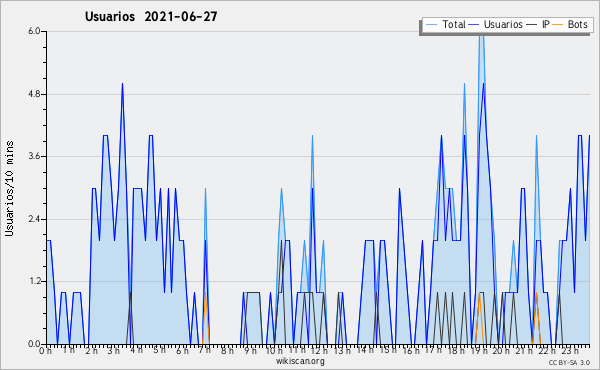Click the '18 h' x-axis label
Screen dimensions: 600x370
tap(456, 351)
